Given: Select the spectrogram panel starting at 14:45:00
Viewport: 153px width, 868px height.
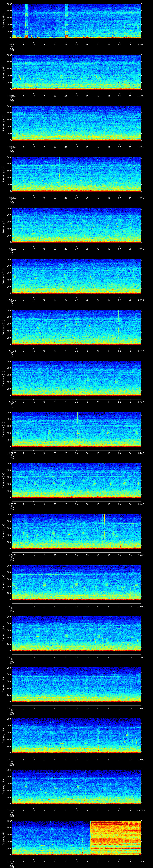Looking at the screenshot, I should pos(77,72).
